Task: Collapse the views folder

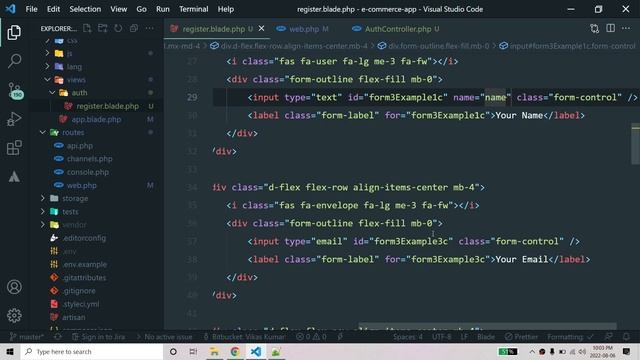Action: [47, 80]
